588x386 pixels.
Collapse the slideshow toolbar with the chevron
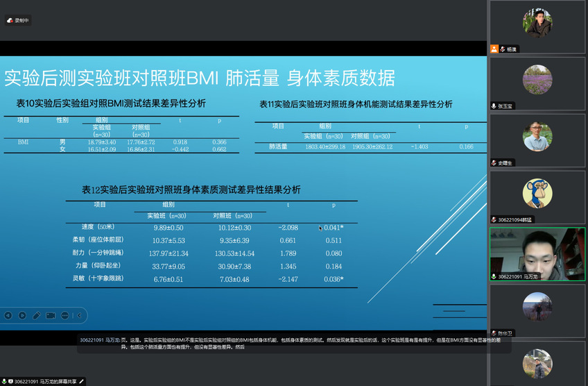(x=80, y=315)
